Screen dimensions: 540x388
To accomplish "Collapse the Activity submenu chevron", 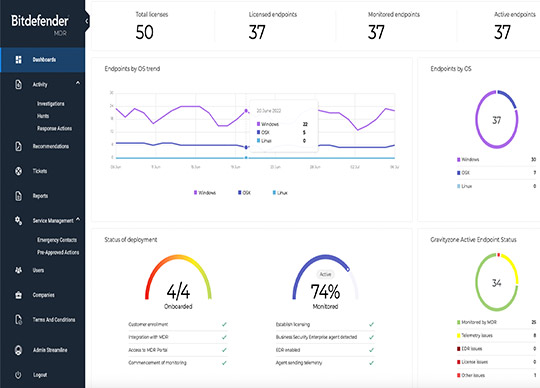I will point(78,83).
